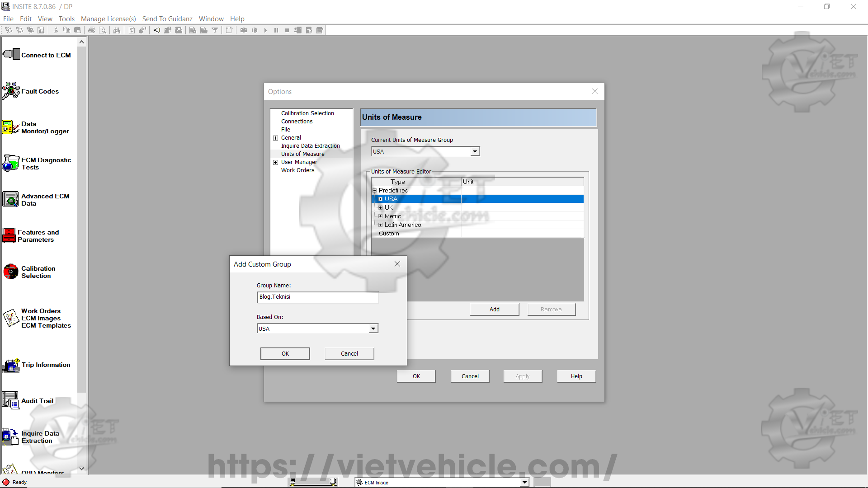Click the printer icon in the toolbar

(x=92, y=30)
